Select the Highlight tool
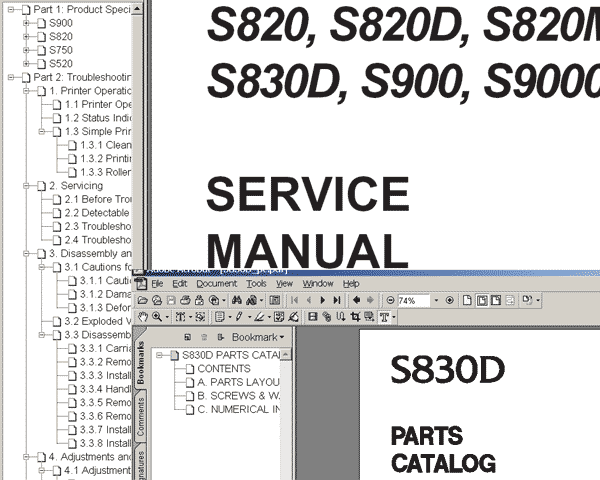This screenshot has width=600, height=480. point(259,317)
